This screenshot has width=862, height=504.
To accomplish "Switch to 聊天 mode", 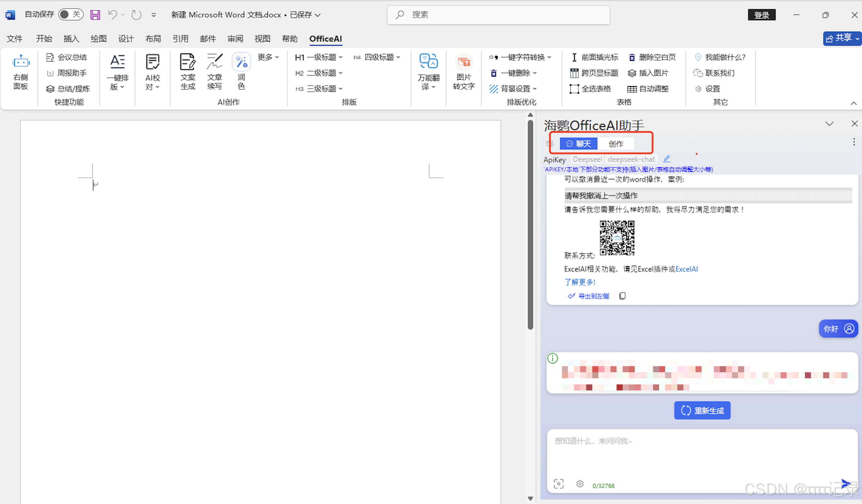I will pyautogui.click(x=578, y=144).
